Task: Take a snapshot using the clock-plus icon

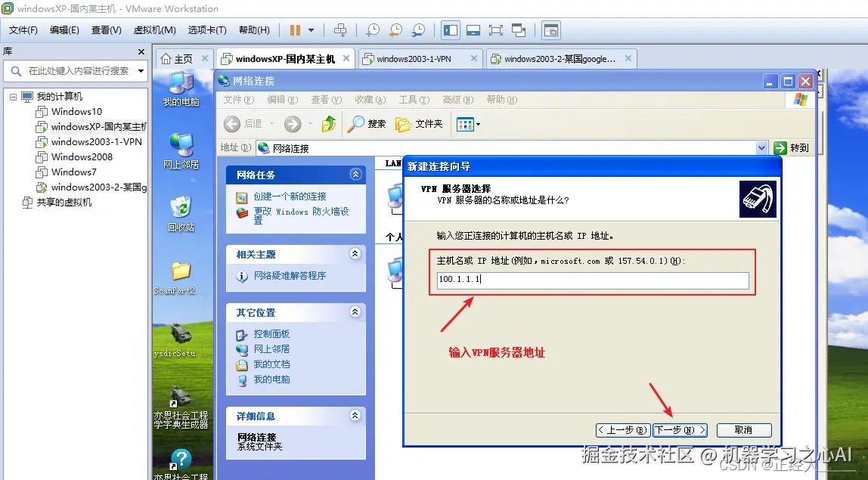Action: pos(373,30)
